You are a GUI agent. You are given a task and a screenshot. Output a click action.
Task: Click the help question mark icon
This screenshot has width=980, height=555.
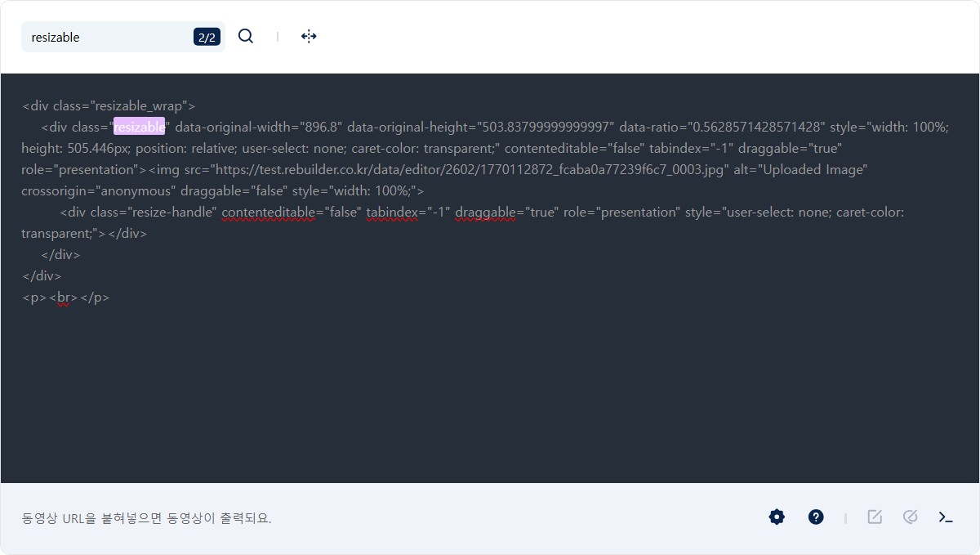pyautogui.click(x=816, y=517)
